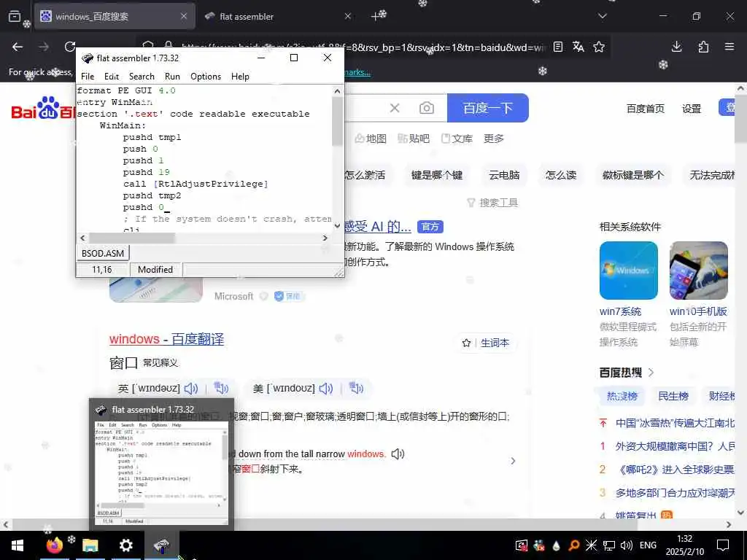Click the 'call [RtlAdjustPrivilege]' code line
This screenshot has width=747, height=560.
196,184
